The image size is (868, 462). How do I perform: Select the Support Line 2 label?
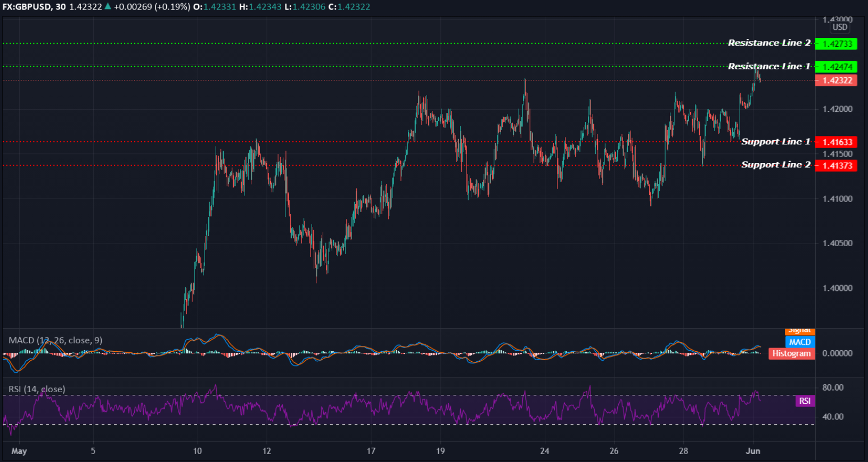point(776,165)
